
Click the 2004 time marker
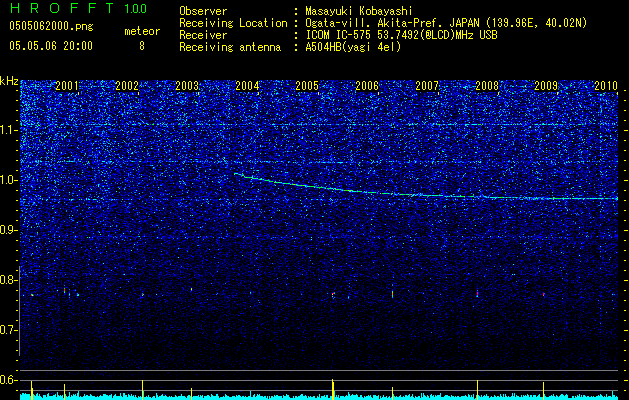247,85
